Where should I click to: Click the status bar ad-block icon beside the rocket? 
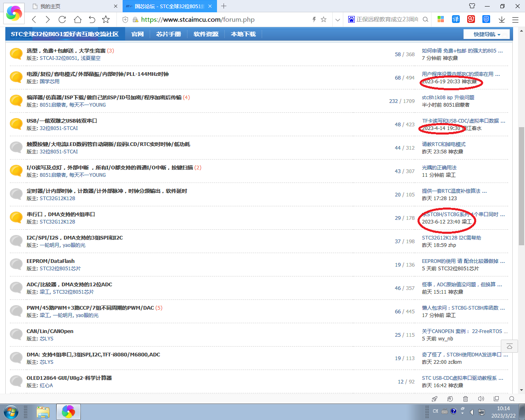point(450,399)
